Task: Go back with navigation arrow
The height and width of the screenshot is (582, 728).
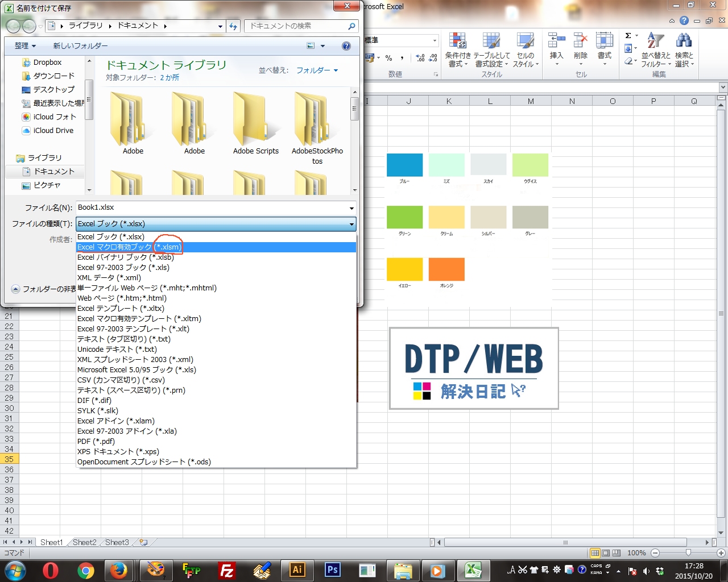Action: tap(13, 26)
